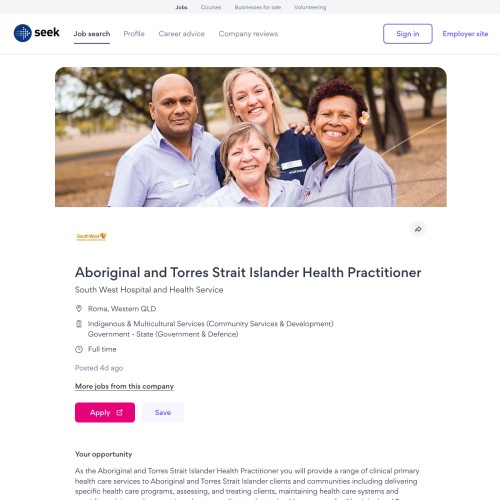
Task: Save this job listing
Action: click(x=163, y=412)
